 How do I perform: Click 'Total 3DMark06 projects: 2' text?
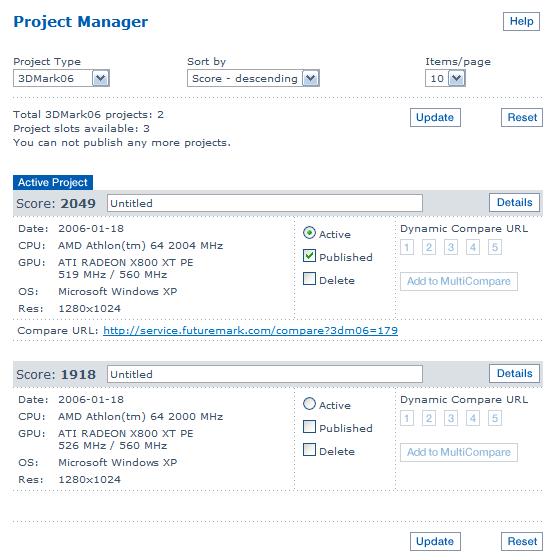point(88,115)
